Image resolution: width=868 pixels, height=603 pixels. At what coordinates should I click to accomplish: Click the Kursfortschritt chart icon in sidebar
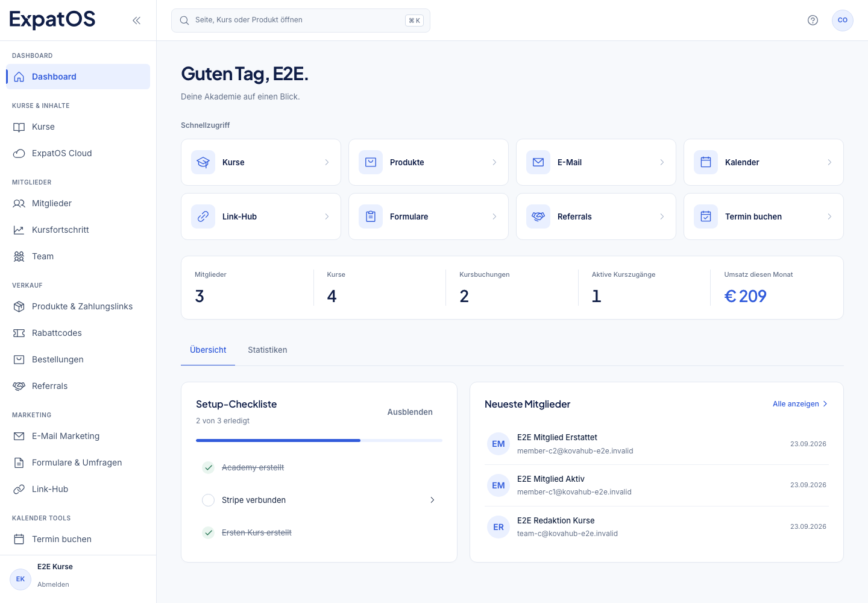(19, 230)
